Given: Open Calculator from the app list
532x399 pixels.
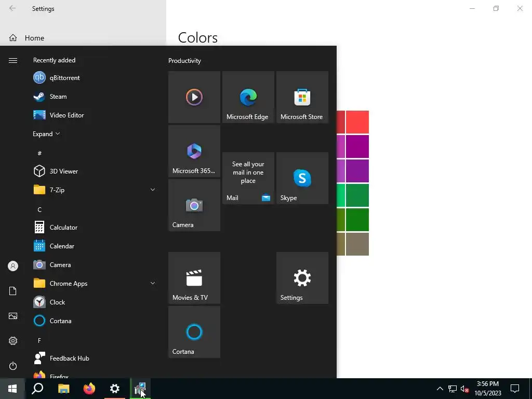Looking at the screenshot, I should (95, 228).
